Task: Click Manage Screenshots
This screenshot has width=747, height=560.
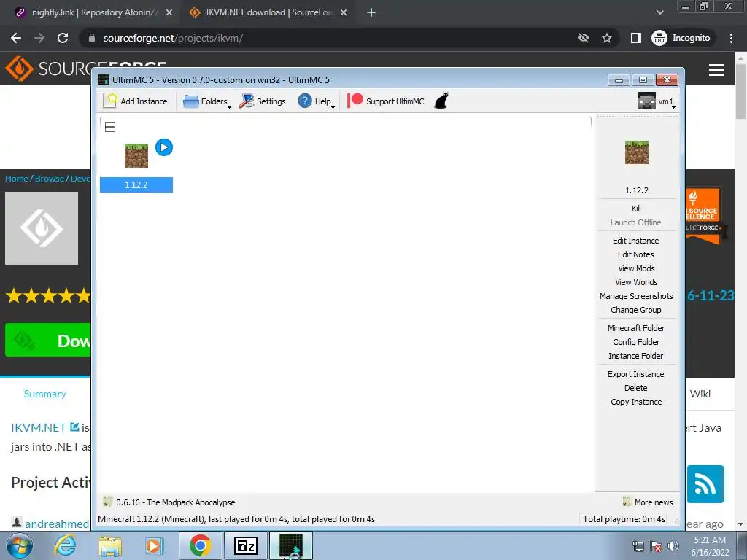Action: [636, 296]
